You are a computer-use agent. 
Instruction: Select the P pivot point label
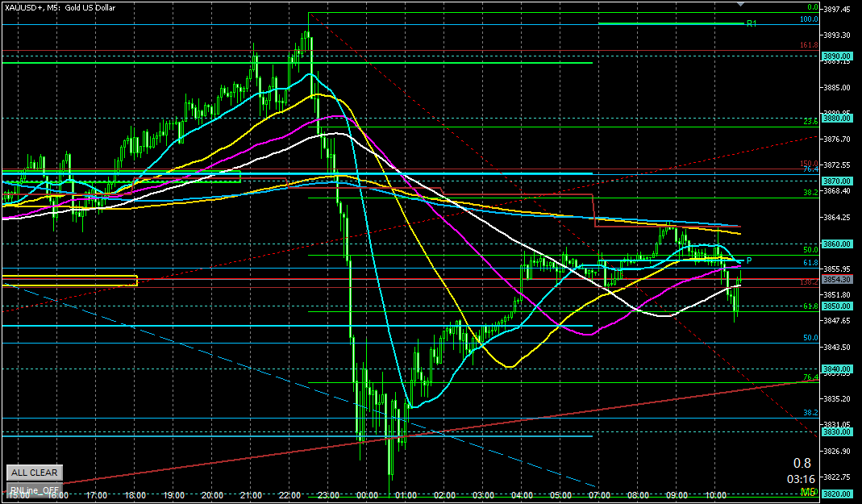pyautogui.click(x=748, y=260)
